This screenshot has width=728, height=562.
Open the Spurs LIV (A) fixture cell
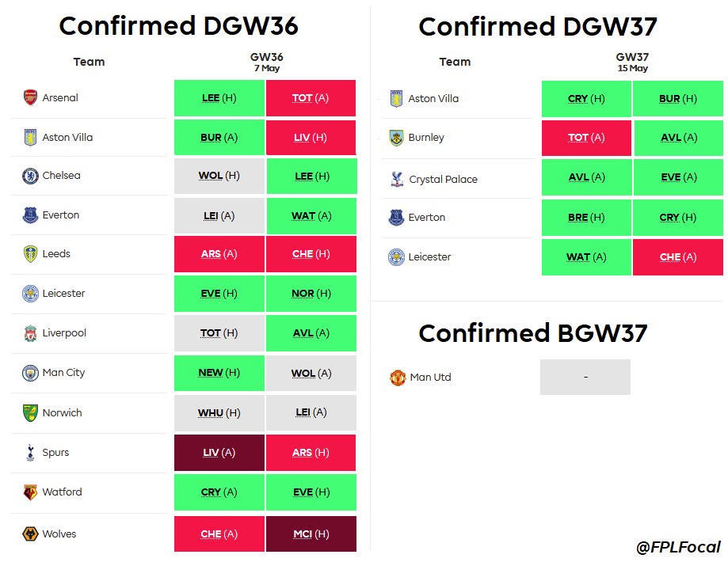click(219, 453)
